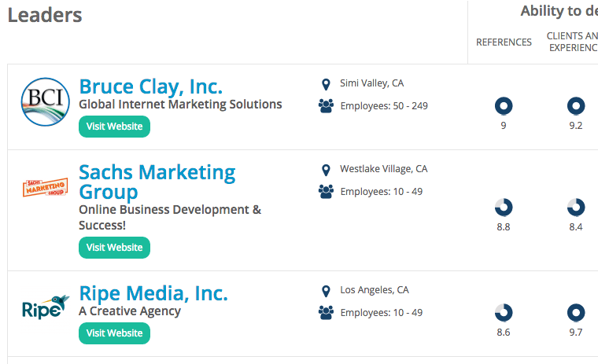
Task: Click Ripe Media references score donut 8.6
Action: click(x=504, y=312)
